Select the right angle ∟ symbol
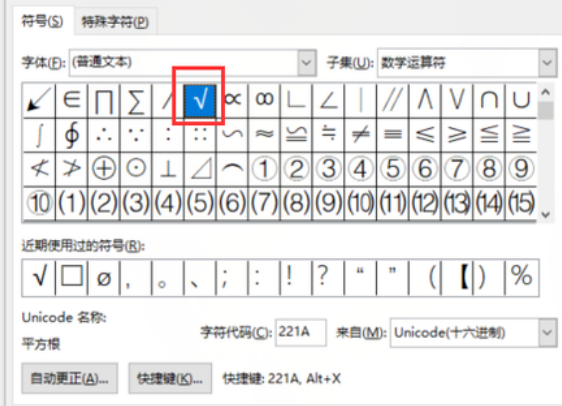562x406 pixels. coord(296,100)
